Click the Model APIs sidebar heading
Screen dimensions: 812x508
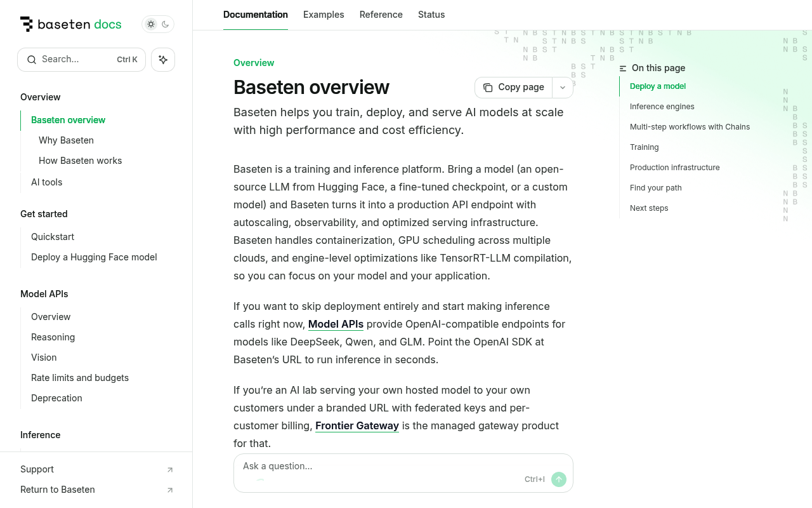(x=44, y=294)
